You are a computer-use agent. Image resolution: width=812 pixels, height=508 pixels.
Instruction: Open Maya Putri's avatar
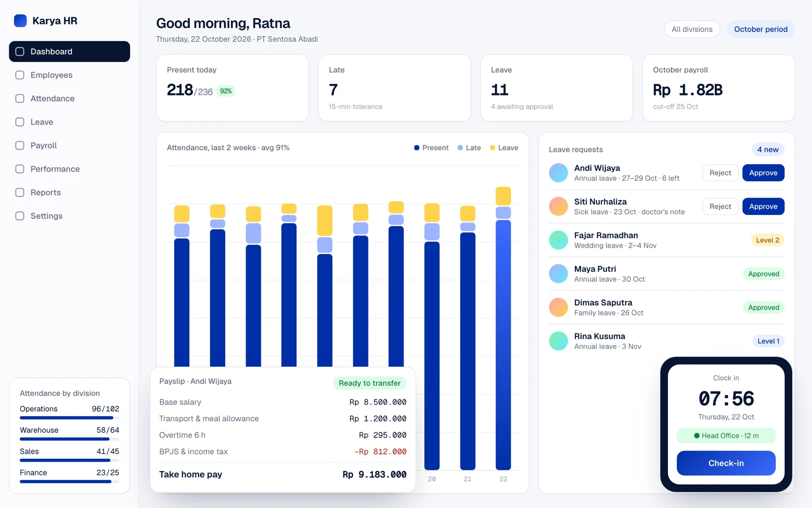pyautogui.click(x=558, y=274)
